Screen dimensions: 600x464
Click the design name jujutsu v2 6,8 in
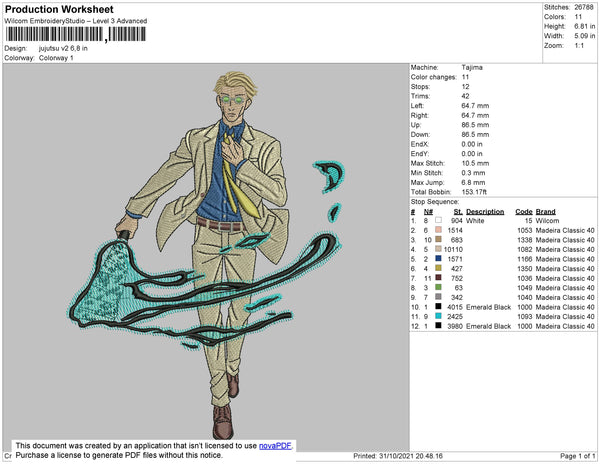[x=63, y=48]
